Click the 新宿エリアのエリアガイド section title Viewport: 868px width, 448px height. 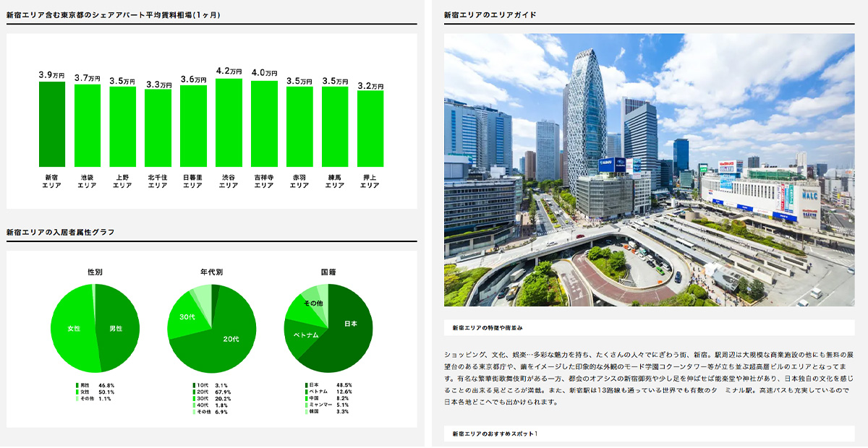pos(490,14)
